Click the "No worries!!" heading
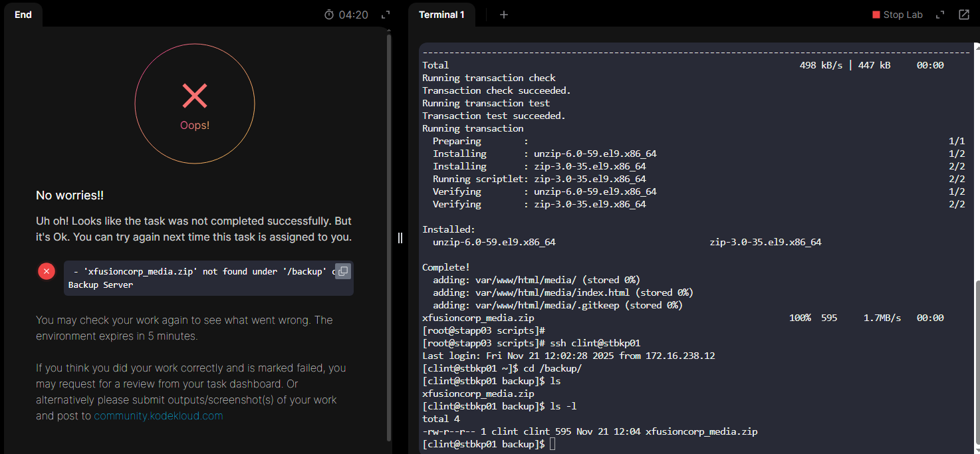 [70, 195]
